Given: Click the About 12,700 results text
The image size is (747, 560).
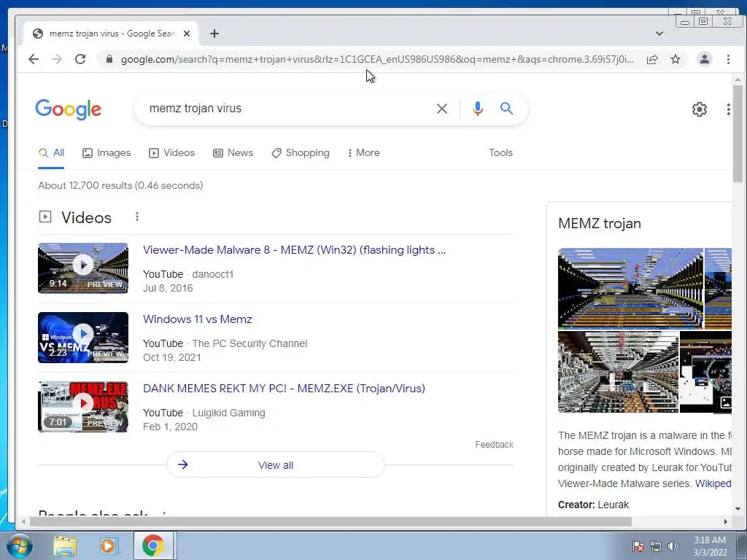Looking at the screenshot, I should (x=120, y=185).
